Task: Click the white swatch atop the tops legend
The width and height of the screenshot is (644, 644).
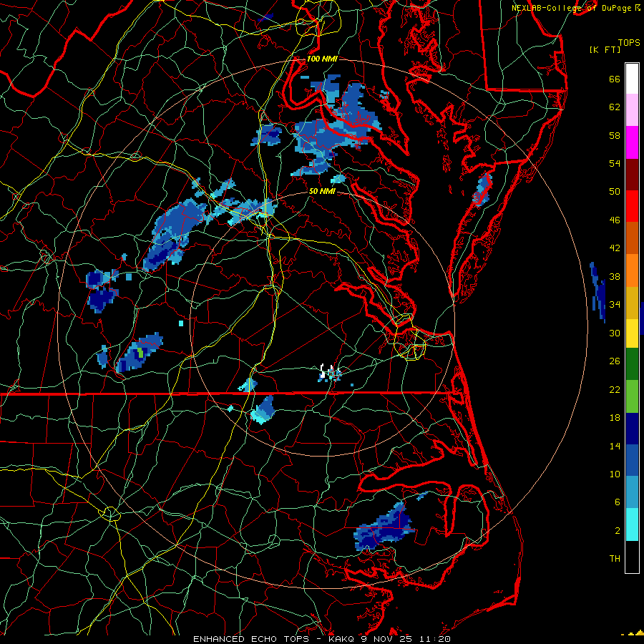Action: click(632, 79)
